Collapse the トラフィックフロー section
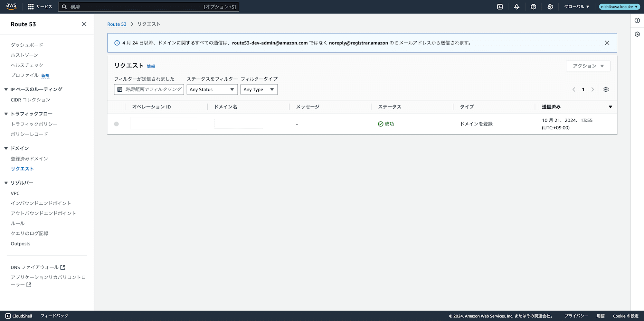The height and width of the screenshot is (321, 644). pyautogui.click(x=6, y=114)
